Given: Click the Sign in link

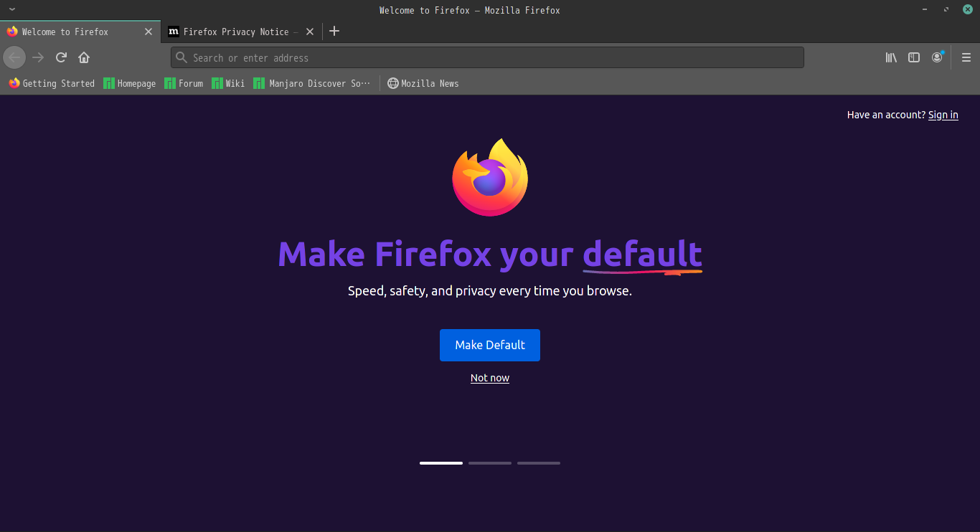Looking at the screenshot, I should pyautogui.click(x=943, y=115).
